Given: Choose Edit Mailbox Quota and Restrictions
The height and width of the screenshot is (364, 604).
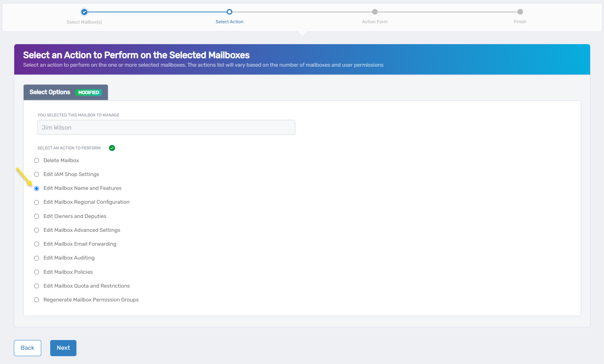Looking at the screenshot, I should point(37,286).
